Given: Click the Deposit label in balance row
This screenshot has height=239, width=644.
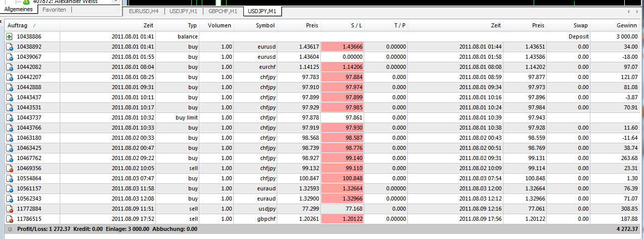Looking at the screenshot, I should pyautogui.click(x=578, y=37).
